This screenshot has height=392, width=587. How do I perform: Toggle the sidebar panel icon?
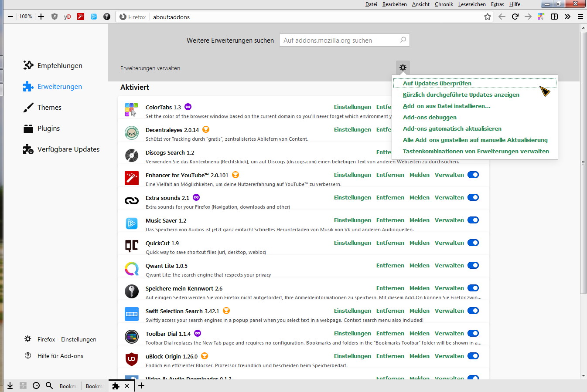point(554,17)
